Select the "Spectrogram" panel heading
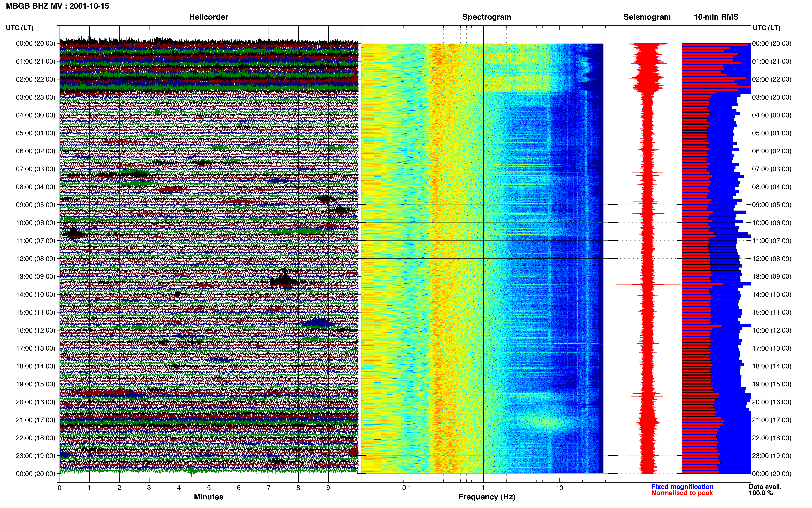Viewport: 812px width, 508px height. [487, 17]
